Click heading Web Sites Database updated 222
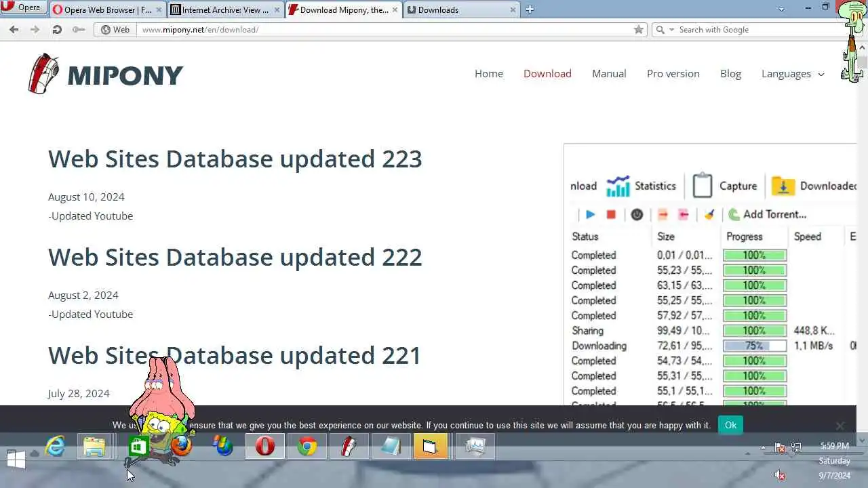 point(235,257)
